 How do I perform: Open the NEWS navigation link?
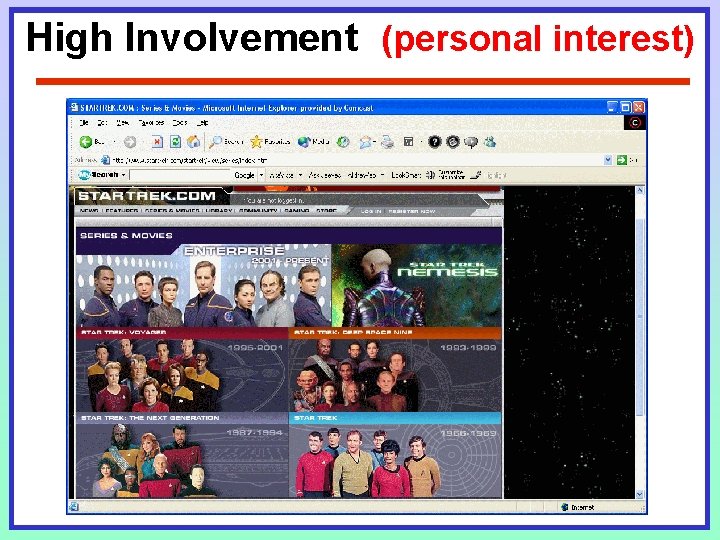89,211
